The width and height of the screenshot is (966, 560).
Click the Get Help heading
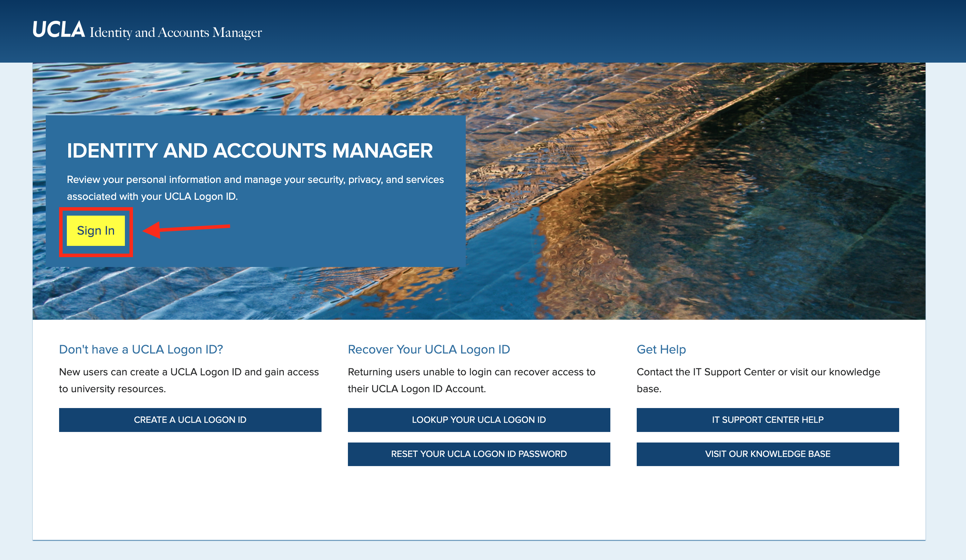pyautogui.click(x=661, y=349)
